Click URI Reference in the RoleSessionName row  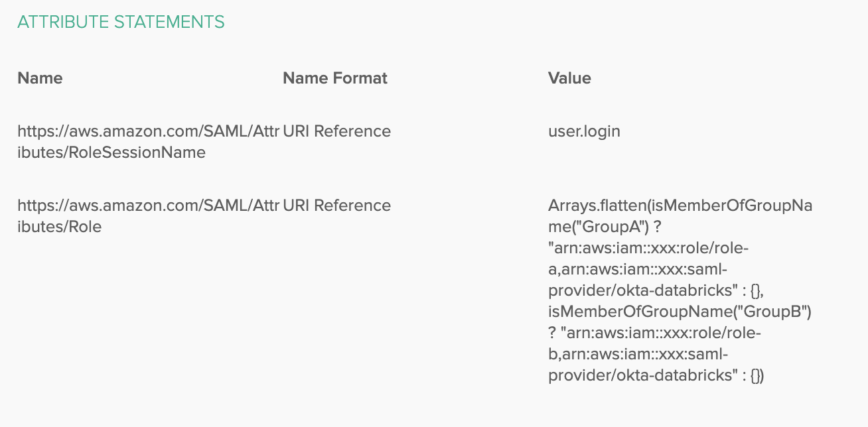coord(337,131)
